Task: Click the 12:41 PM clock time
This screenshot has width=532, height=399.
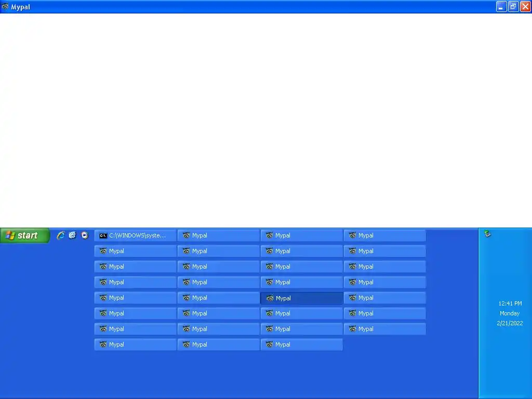Action: coord(510,303)
